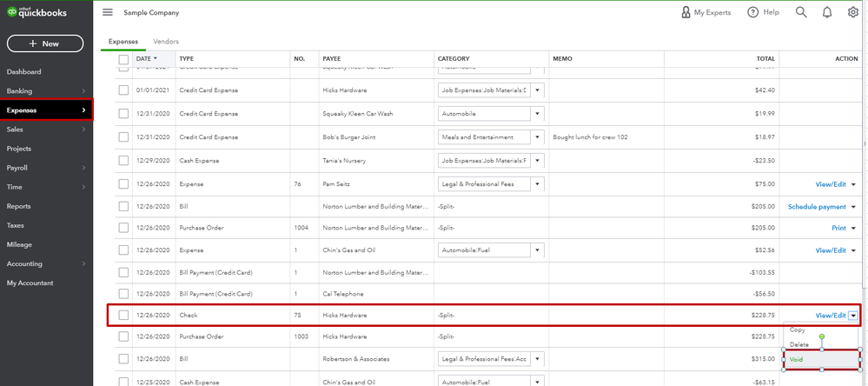Open the search magnifier icon
The height and width of the screenshot is (386, 868).
801,12
